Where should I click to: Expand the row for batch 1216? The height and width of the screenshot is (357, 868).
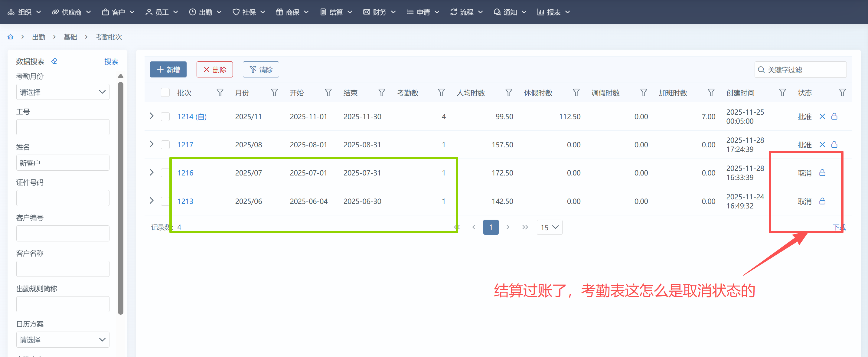click(x=152, y=173)
